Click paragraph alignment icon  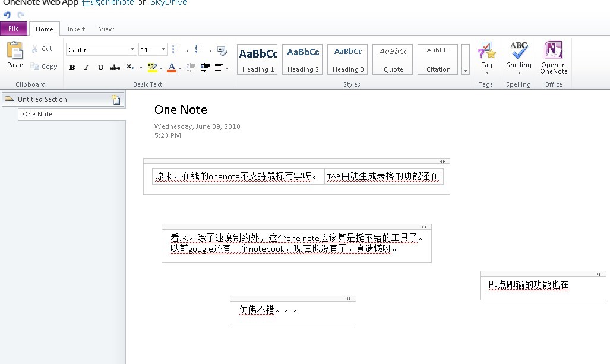click(x=219, y=68)
